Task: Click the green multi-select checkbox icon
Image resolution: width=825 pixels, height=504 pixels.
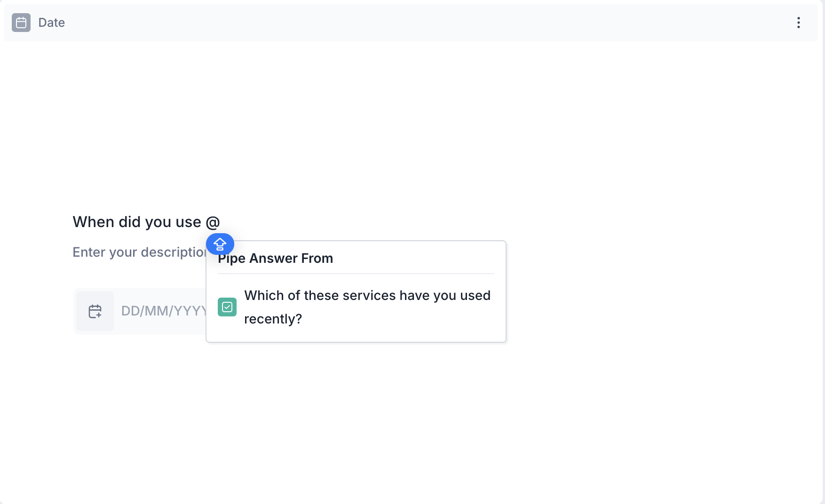Action: (x=227, y=307)
